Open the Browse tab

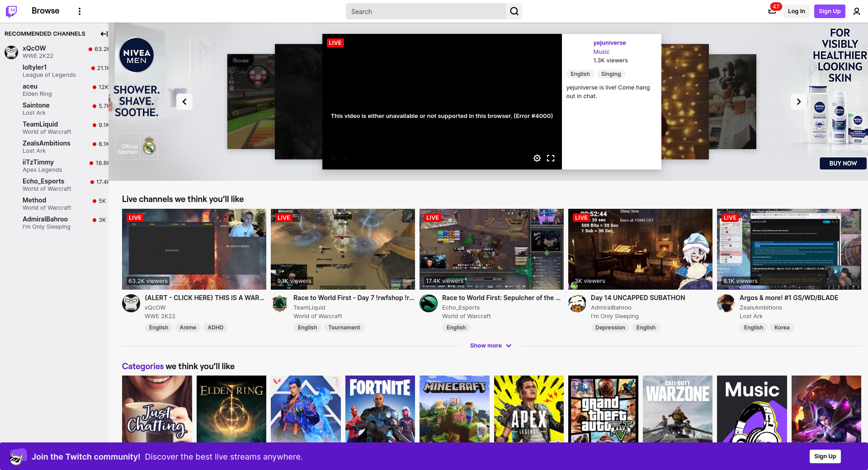(x=45, y=11)
